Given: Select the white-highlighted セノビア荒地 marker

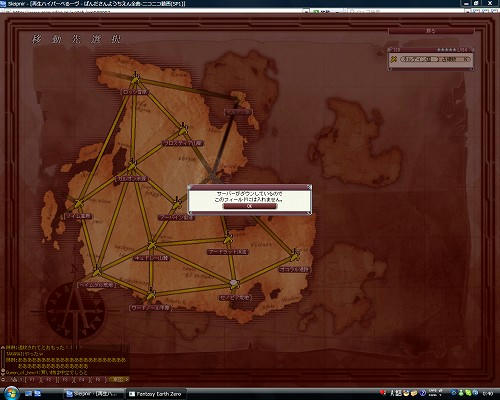Looking at the screenshot, I should (234, 284).
